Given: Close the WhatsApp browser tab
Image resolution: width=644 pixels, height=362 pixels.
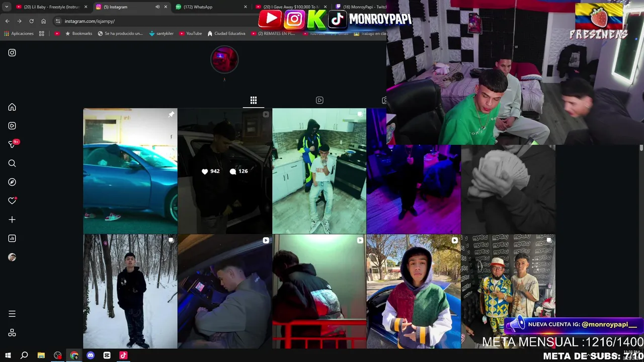Looking at the screenshot, I should pyautogui.click(x=246, y=7).
